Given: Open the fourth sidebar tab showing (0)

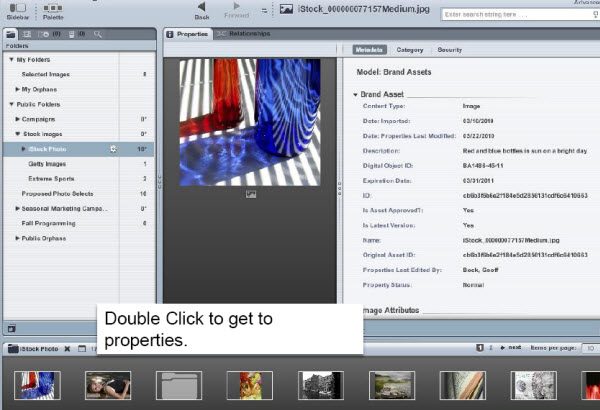Looking at the screenshot, I should [77, 34].
